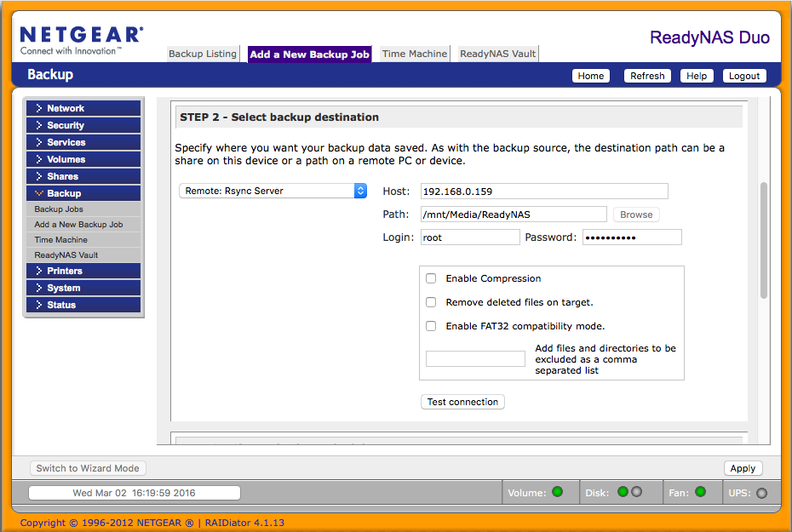Enable Compression checkbox

click(x=431, y=278)
